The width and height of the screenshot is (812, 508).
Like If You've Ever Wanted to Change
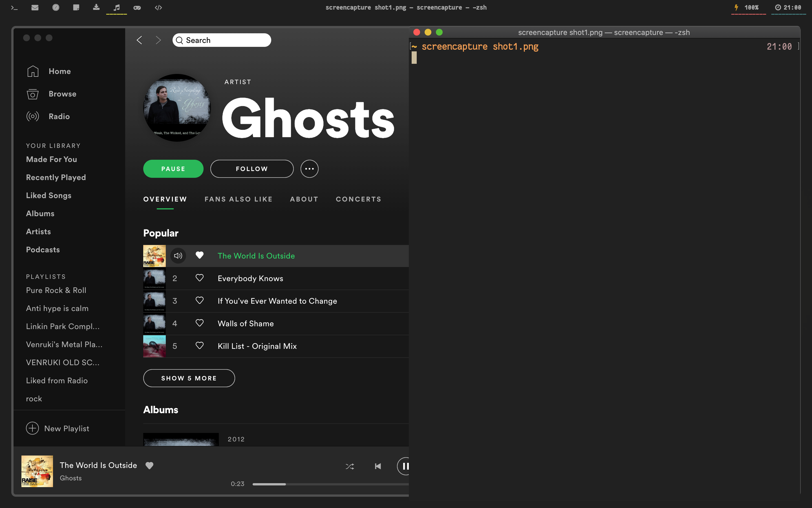[200, 300]
